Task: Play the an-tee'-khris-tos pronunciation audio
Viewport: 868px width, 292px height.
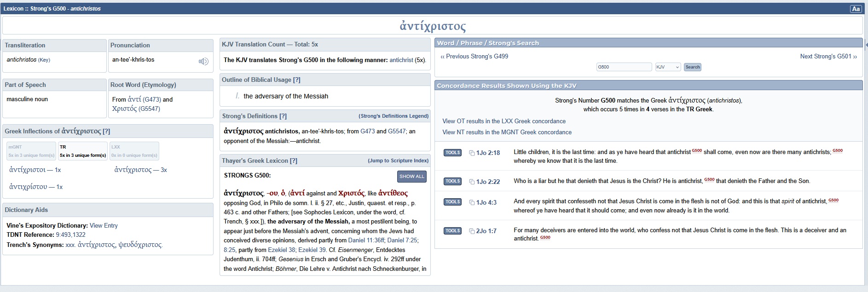Action: coord(203,61)
